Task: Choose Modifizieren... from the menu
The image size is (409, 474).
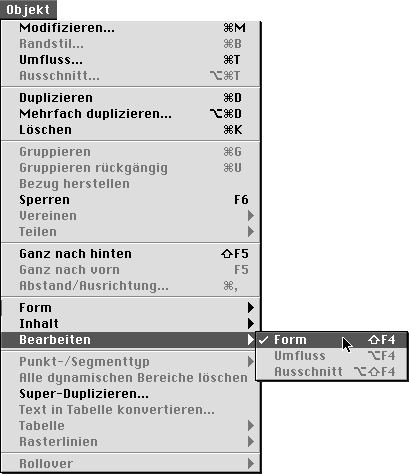Action: [x=131, y=28]
